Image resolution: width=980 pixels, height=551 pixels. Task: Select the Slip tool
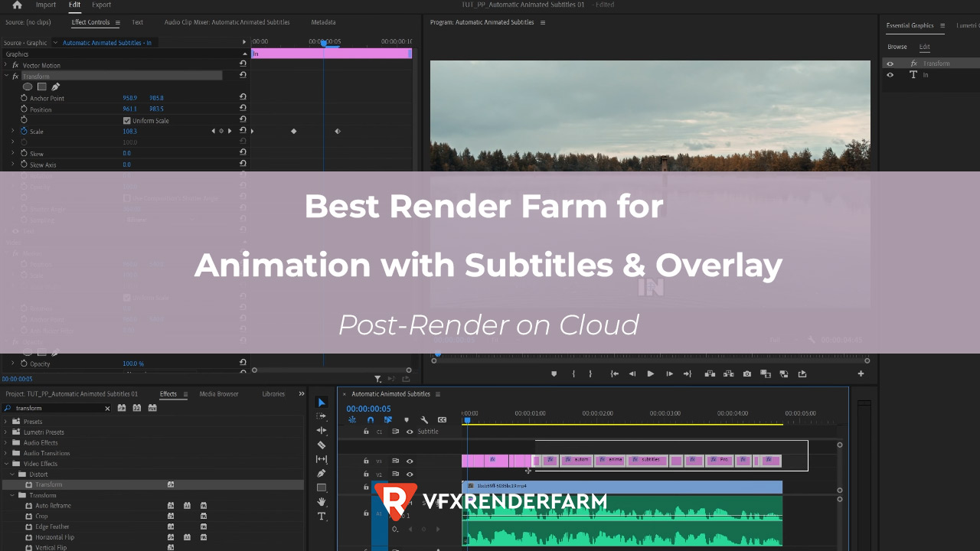pyautogui.click(x=322, y=459)
